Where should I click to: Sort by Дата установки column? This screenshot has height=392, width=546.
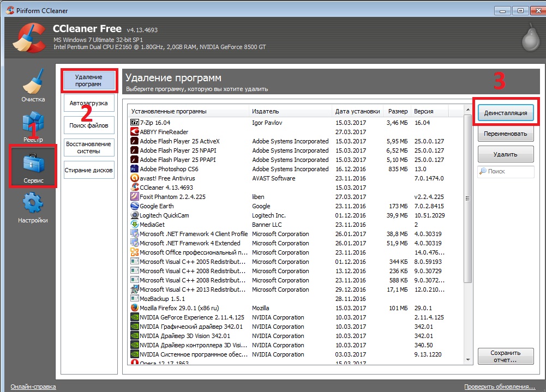click(358, 111)
